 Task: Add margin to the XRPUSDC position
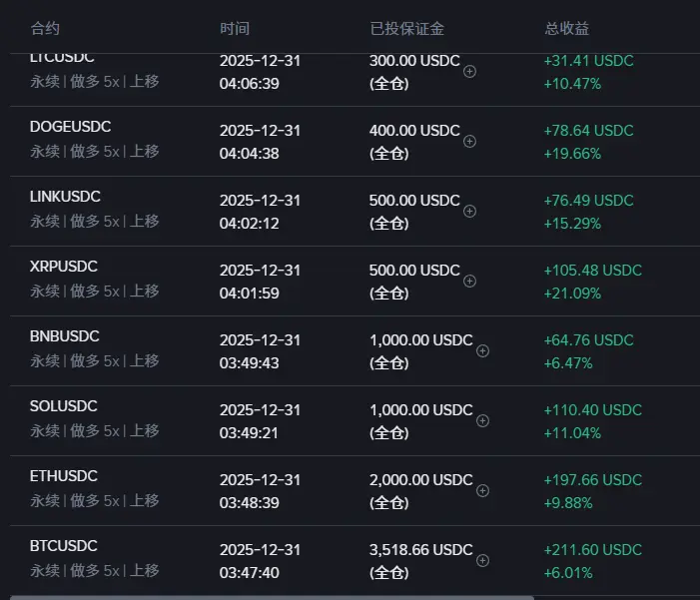470,281
